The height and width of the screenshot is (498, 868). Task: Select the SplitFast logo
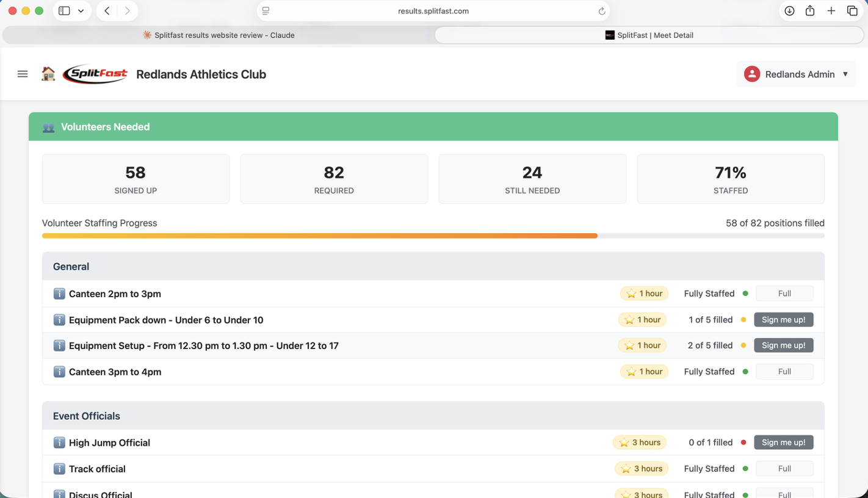[x=95, y=74]
